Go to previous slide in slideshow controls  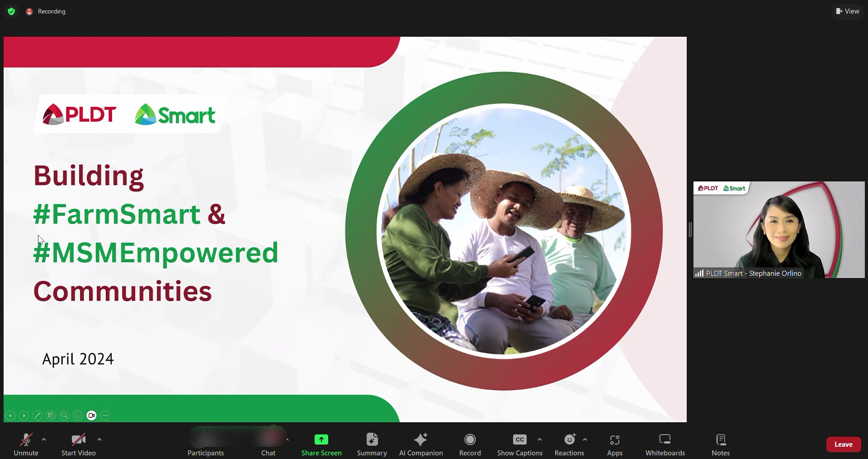pyautogui.click(x=10, y=416)
